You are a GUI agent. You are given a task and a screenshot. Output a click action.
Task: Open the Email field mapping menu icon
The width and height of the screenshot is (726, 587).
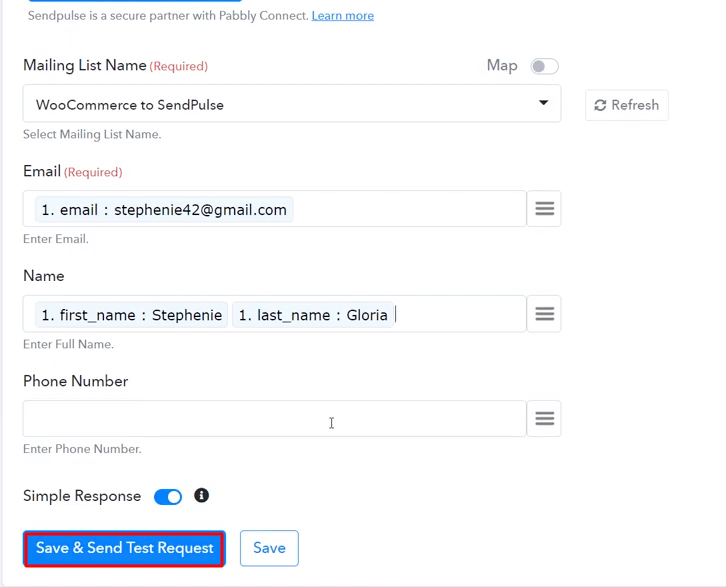[544, 209]
